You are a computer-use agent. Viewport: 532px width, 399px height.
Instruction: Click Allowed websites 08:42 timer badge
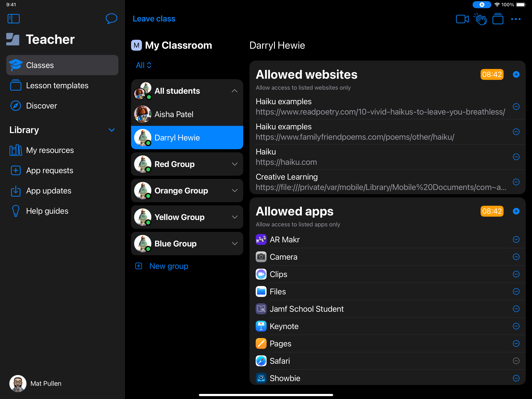(492, 74)
